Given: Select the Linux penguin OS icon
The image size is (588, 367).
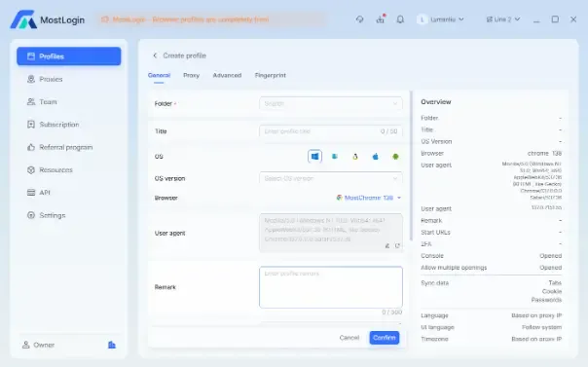Looking at the screenshot, I should click(355, 157).
